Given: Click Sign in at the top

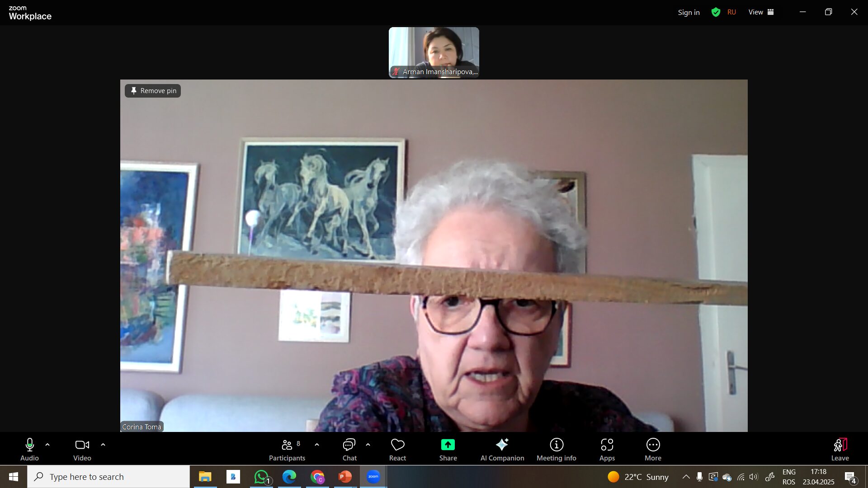Looking at the screenshot, I should click(x=689, y=12).
